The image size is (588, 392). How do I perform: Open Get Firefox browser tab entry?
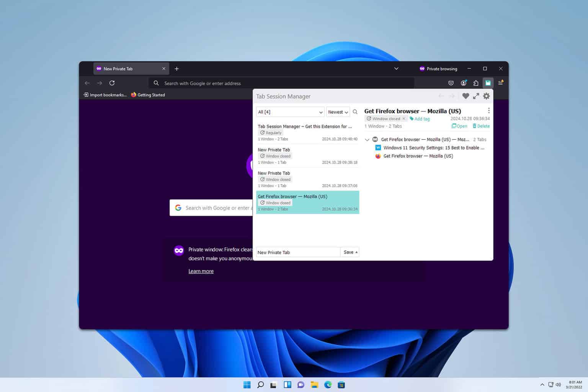click(x=414, y=156)
